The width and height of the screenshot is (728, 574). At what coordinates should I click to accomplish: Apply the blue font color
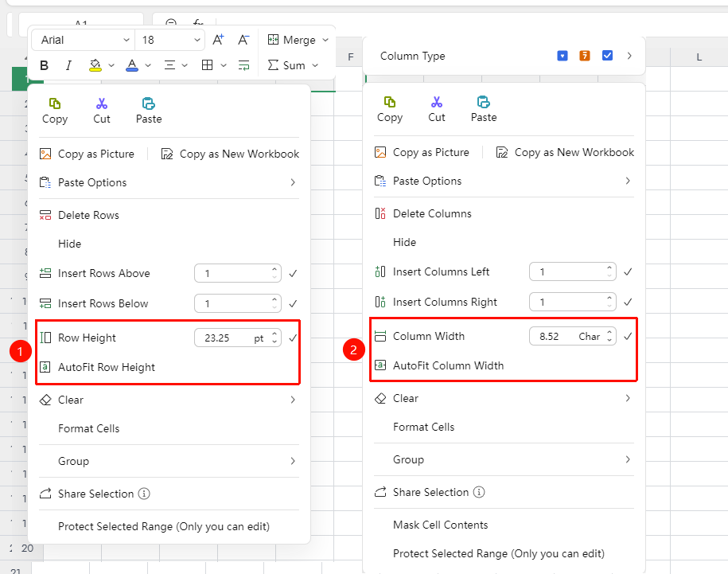132,65
